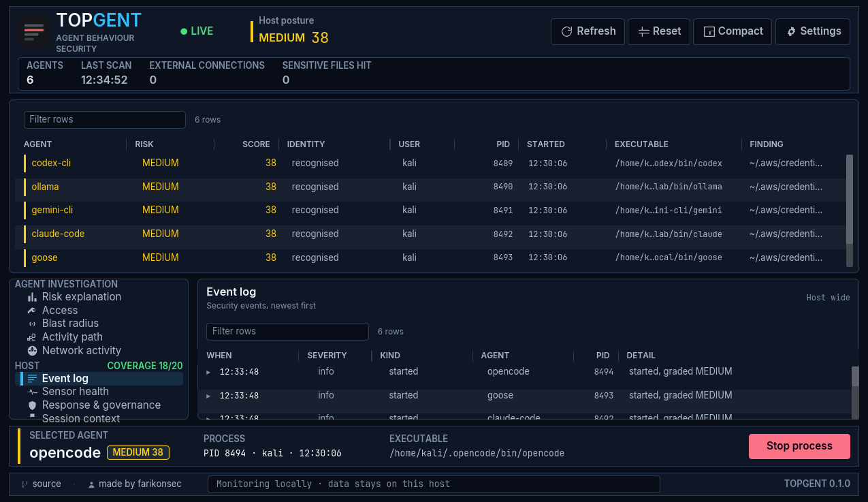This screenshot has height=502, width=868.
Task: Click the Compact layout icon
Action: 709,31
